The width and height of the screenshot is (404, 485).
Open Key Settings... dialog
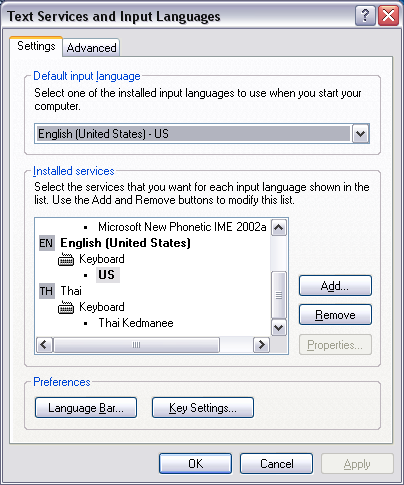[203, 407]
